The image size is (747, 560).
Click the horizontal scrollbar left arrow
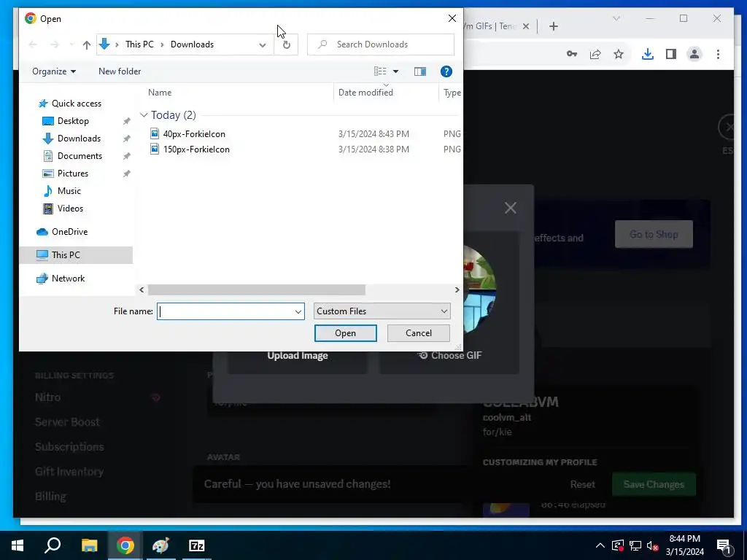(142, 289)
